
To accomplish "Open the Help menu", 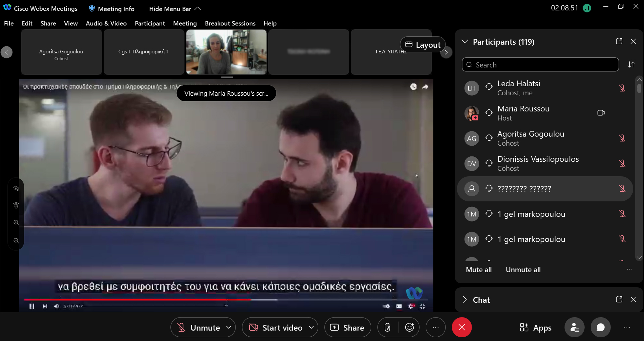I will 270,23.
